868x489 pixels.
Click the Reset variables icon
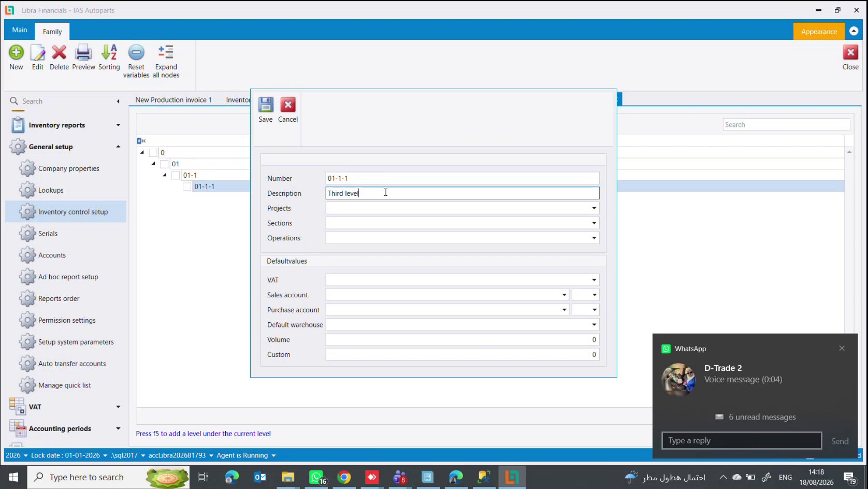click(x=136, y=53)
